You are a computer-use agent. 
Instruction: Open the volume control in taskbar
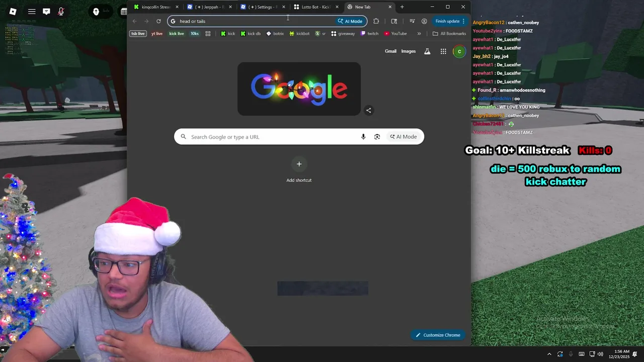[x=600, y=354]
